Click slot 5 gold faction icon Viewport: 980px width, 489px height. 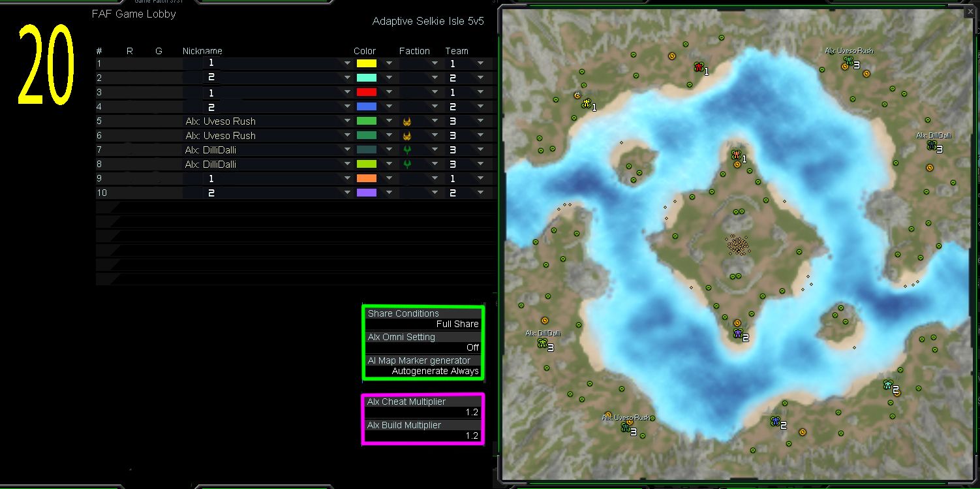coord(407,121)
